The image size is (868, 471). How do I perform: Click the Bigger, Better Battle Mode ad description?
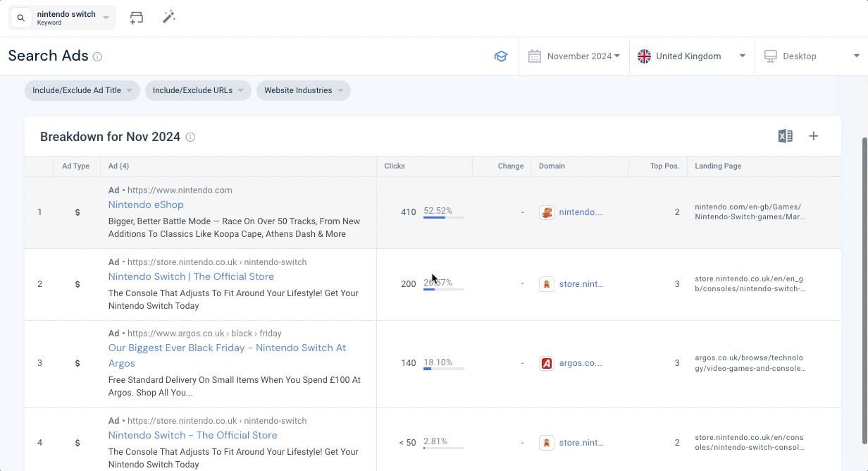[234, 228]
